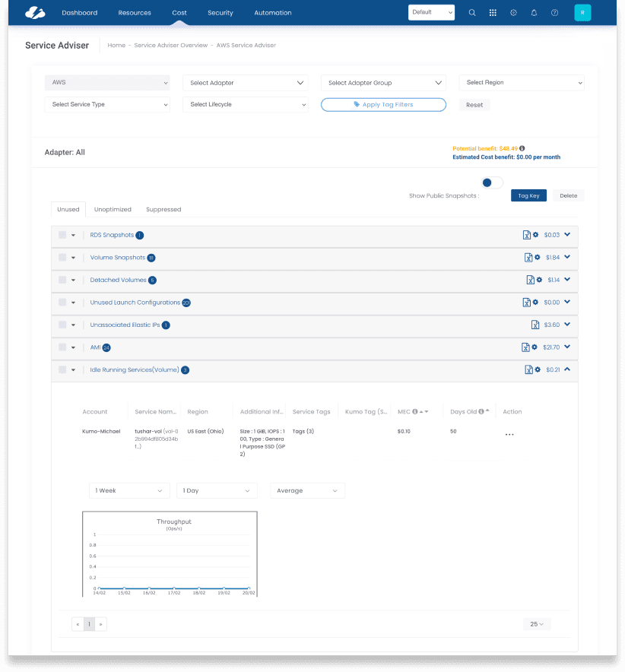Open the help question-mark icon
Image resolution: width=625 pixels, height=672 pixels.
coord(554,12)
